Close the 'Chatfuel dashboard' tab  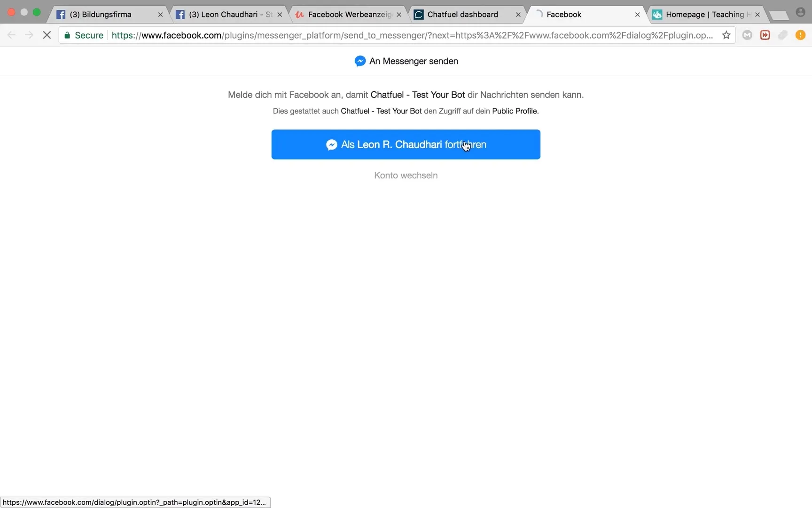tap(518, 15)
